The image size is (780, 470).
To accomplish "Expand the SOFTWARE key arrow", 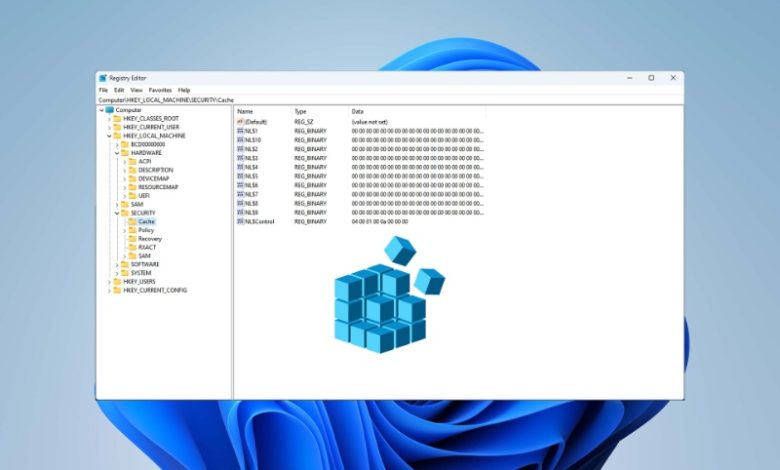I will (117, 265).
